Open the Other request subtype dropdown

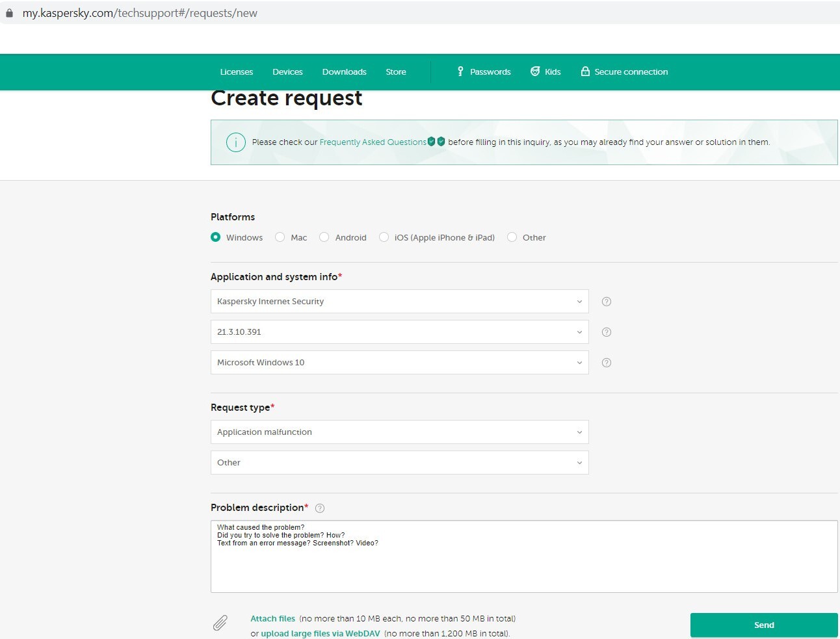[x=400, y=463]
